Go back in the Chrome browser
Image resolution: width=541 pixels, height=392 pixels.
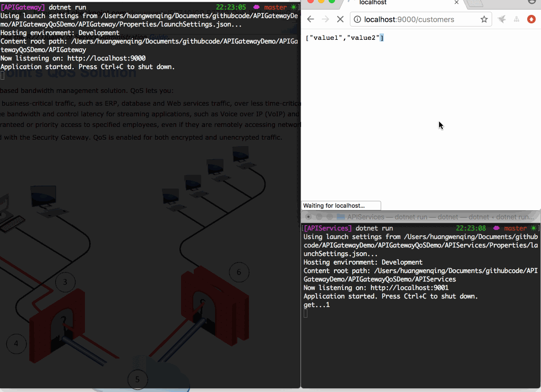coord(311,19)
